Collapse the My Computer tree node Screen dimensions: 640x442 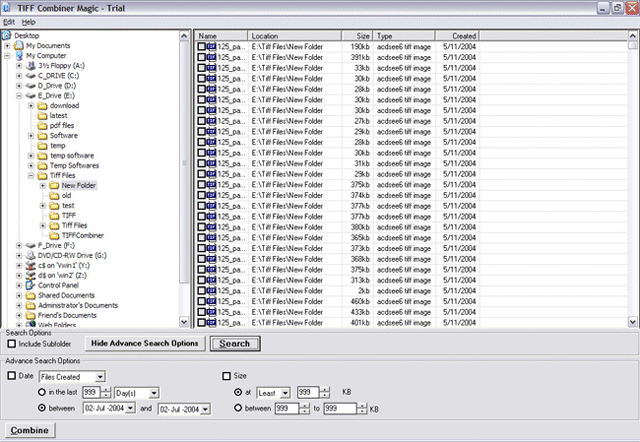7,56
